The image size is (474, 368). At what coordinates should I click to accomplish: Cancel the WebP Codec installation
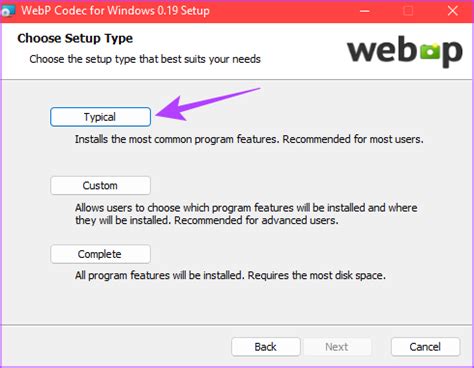[425, 347]
